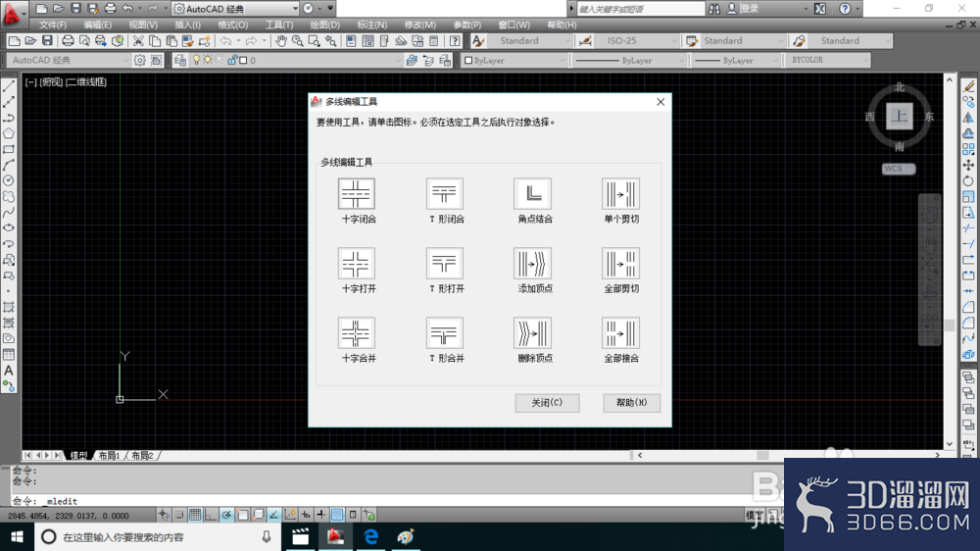
Task: Pick the 删除顶点 delete vertex tool
Action: click(x=532, y=332)
